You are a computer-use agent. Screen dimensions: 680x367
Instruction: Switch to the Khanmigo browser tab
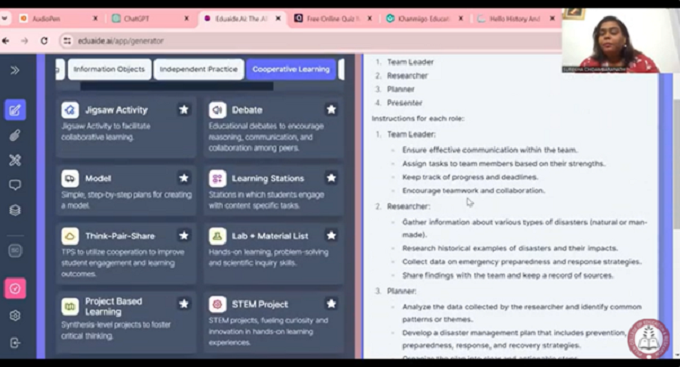424,19
